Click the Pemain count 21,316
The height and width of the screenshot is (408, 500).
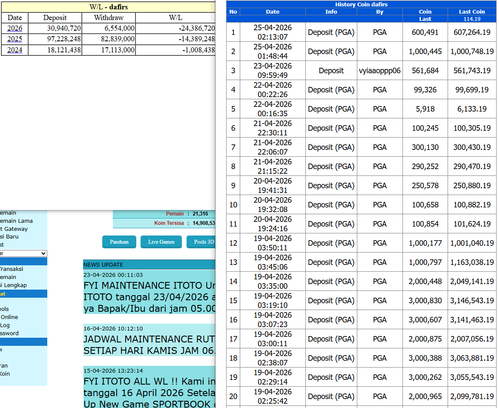coord(200,214)
